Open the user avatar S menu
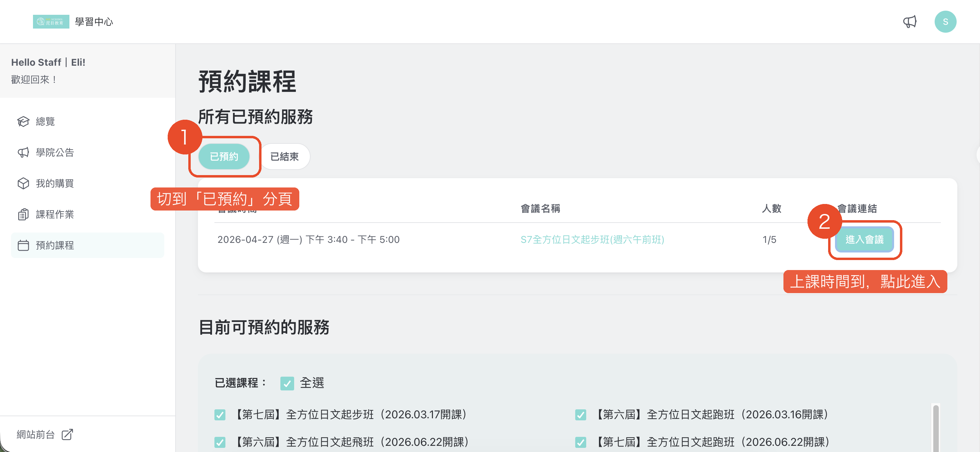This screenshot has width=980, height=452. [945, 22]
